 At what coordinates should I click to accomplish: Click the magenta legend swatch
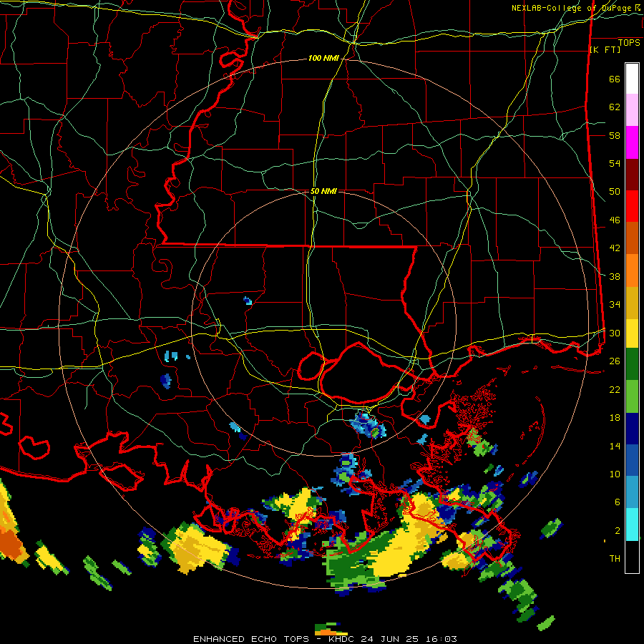pos(632,142)
